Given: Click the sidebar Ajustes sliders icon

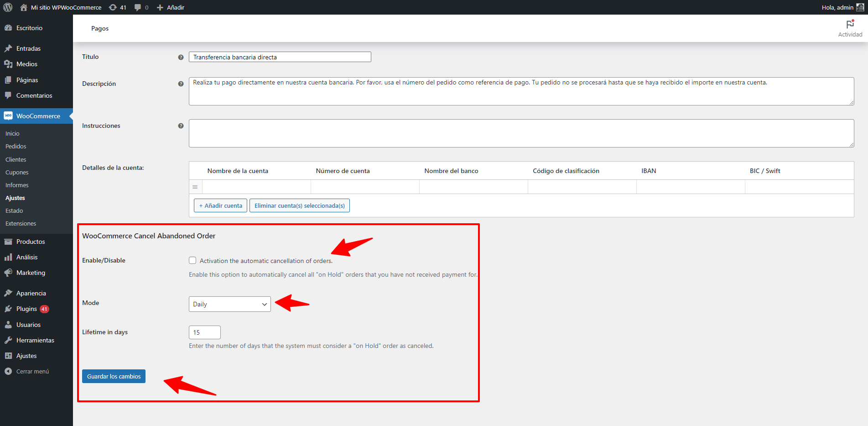Looking at the screenshot, I should [x=8, y=356].
